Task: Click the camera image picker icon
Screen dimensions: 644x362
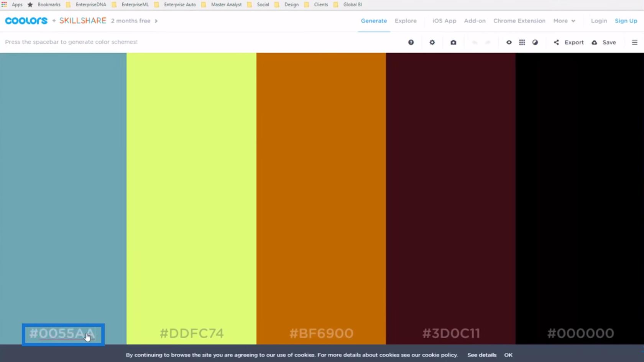Action: [453, 42]
